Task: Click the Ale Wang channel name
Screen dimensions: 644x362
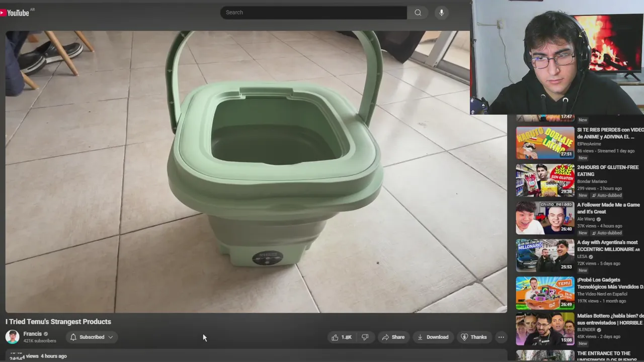Action: coord(586,219)
